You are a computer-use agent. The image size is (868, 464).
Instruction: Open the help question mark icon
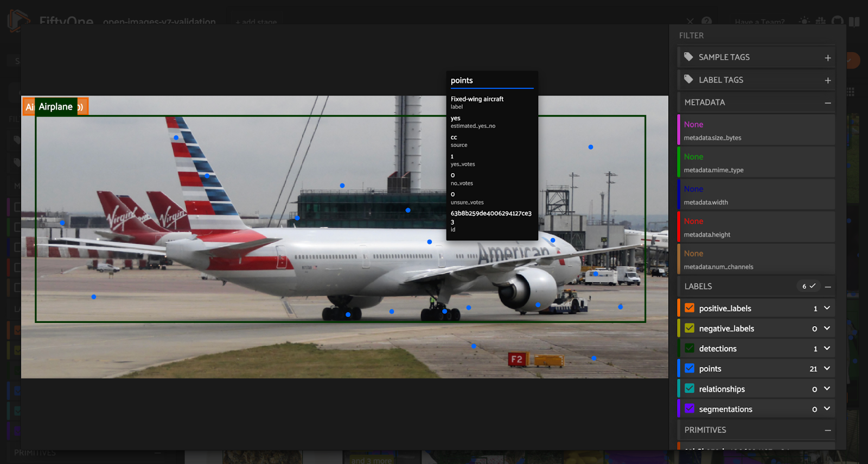pos(706,21)
